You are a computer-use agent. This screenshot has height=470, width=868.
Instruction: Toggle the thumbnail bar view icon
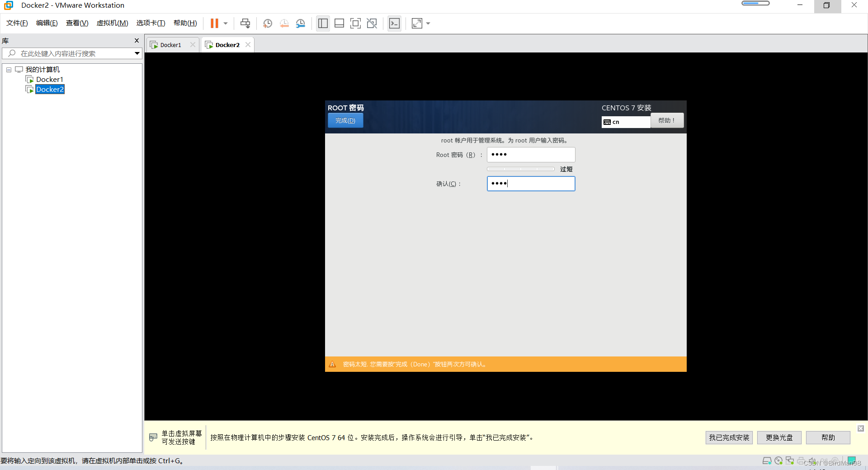tap(339, 23)
